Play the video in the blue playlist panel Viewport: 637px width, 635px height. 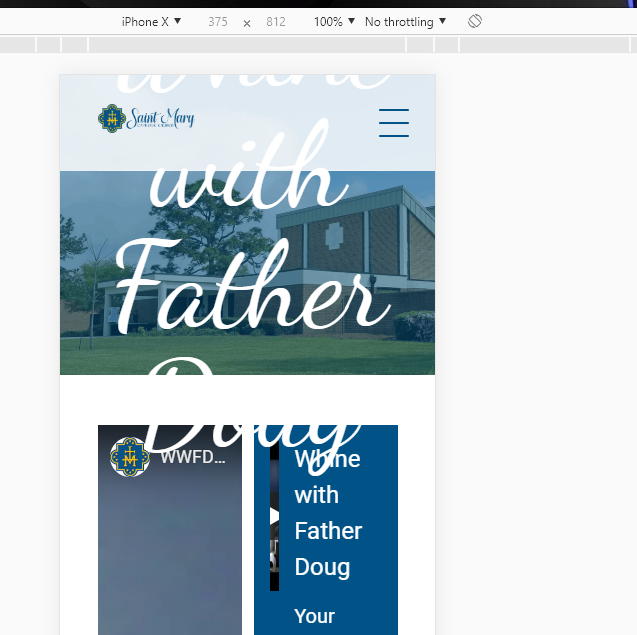pyautogui.click(x=275, y=518)
